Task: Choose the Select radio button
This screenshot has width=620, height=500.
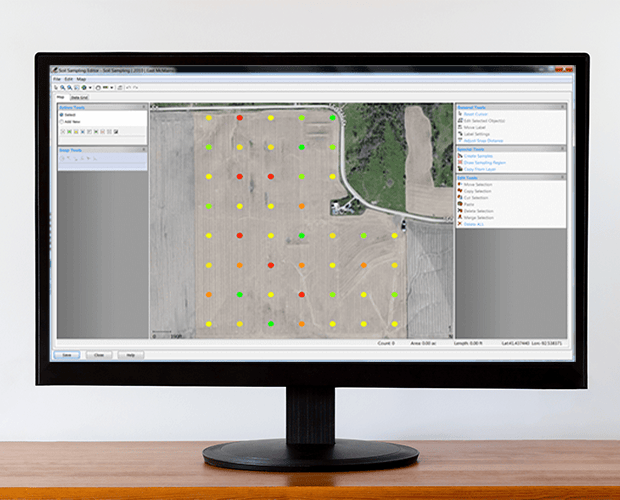Action: click(x=62, y=115)
